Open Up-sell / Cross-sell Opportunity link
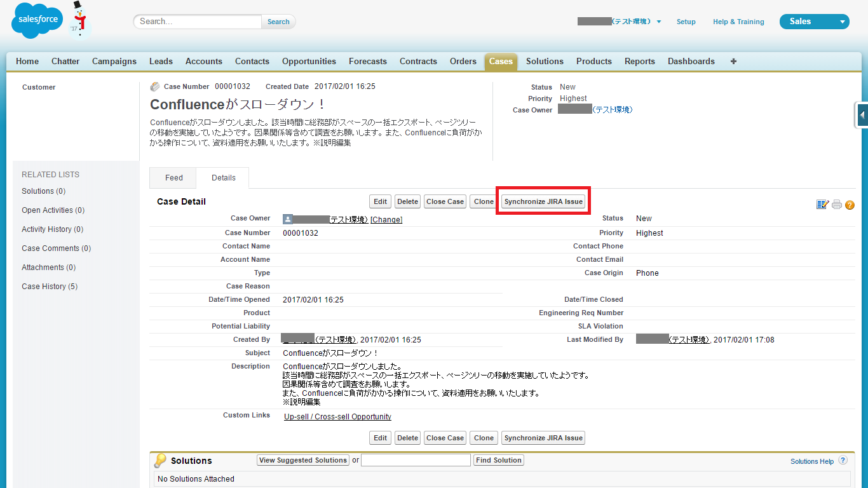Image resolution: width=868 pixels, height=488 pixels. click(x=337, y=417)
